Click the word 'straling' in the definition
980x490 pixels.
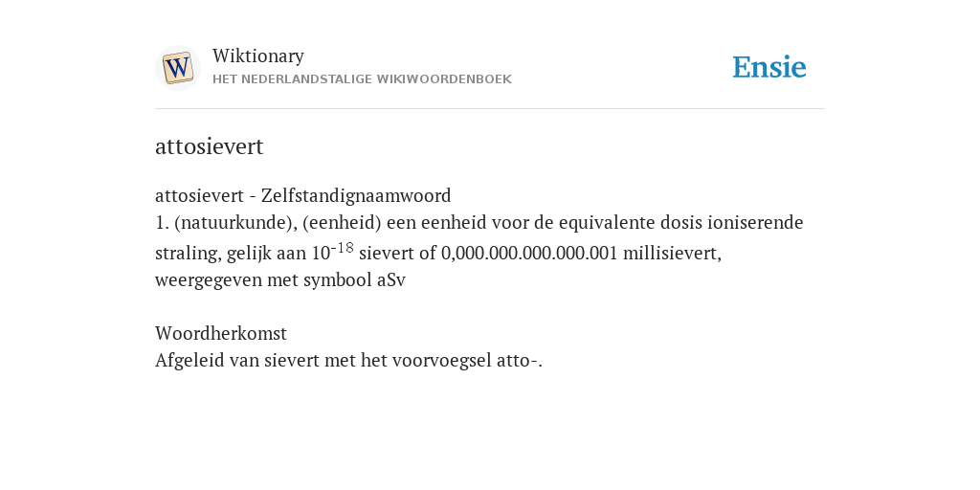pyautogui.click(x=188, y=253)
